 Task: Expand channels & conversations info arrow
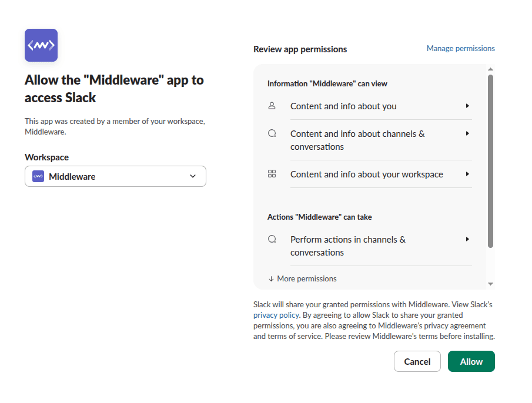coord(467,133)
